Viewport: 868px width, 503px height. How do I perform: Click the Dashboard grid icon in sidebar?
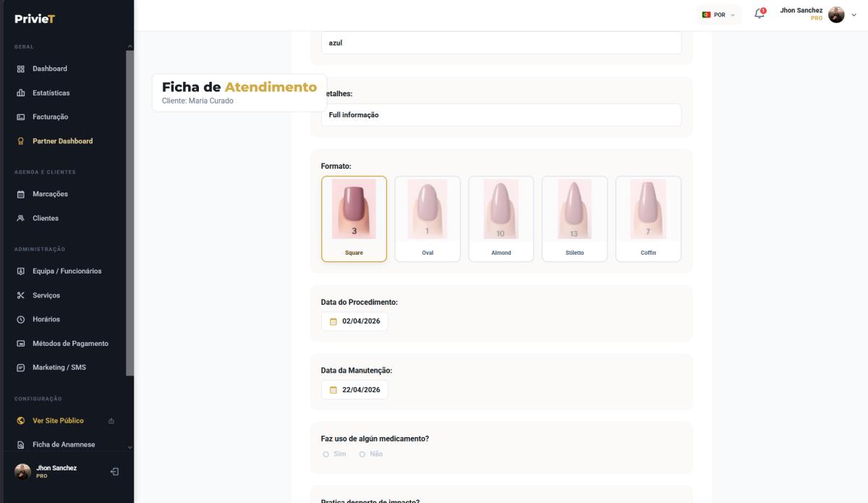point(21,69)
